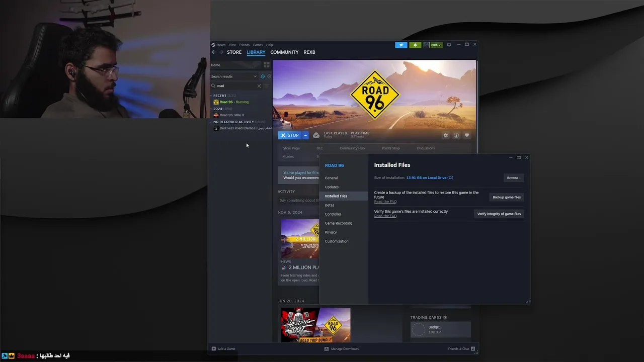This screenshot has height=362, width=644.
Task: Open the REXB profile tab
Action: click(x=309, y=52)
